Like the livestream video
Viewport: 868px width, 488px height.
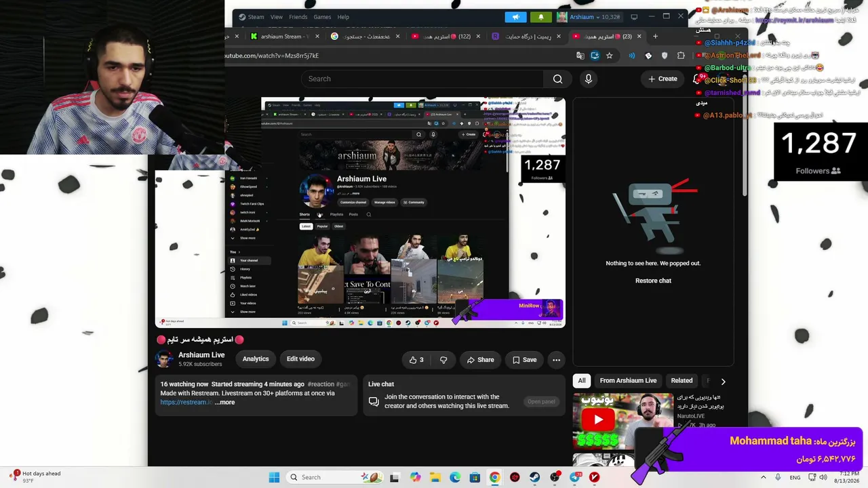pos(416,360)
